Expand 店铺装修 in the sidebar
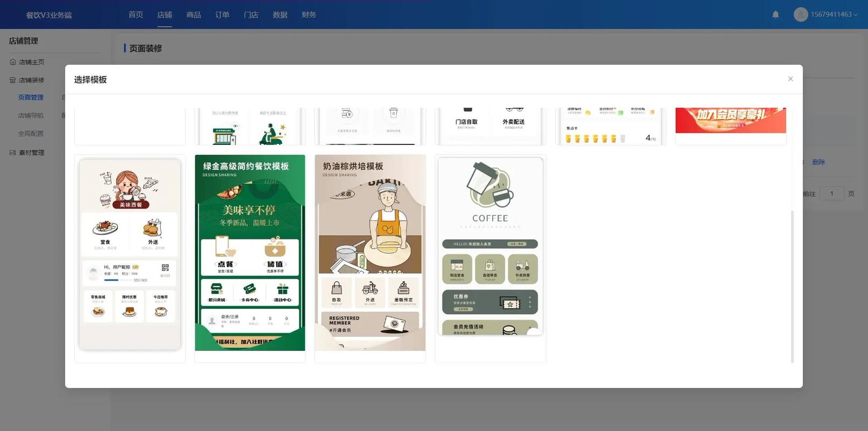Screen dimensions: 868x431 click(x=31, y=80)
